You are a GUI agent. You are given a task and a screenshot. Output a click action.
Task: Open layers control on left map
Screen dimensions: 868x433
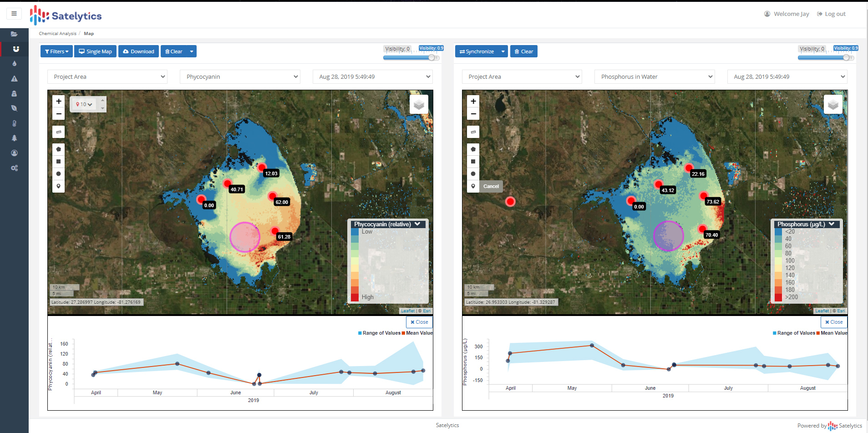tap(419, 105)
